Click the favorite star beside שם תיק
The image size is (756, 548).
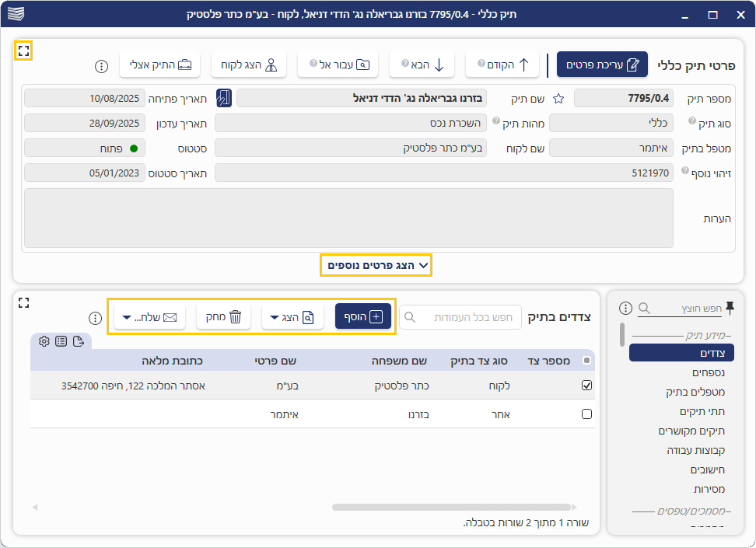(558, 99)
